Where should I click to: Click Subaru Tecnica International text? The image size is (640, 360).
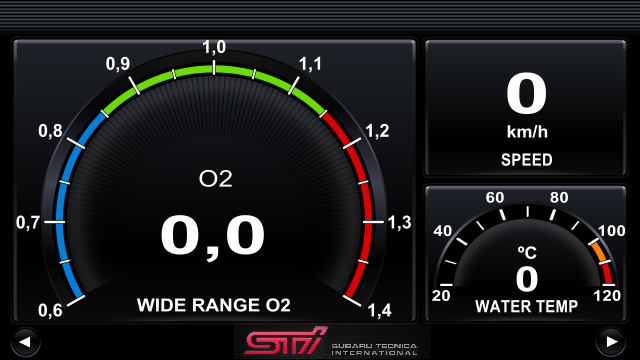(x=374, y=349)
